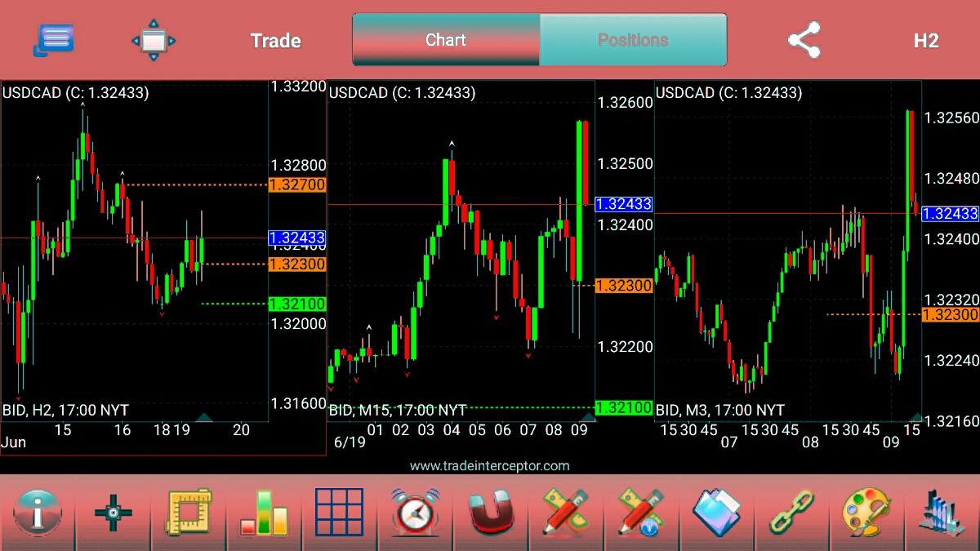
Task: Switch to the Chart tab
Action: point(446,40)
